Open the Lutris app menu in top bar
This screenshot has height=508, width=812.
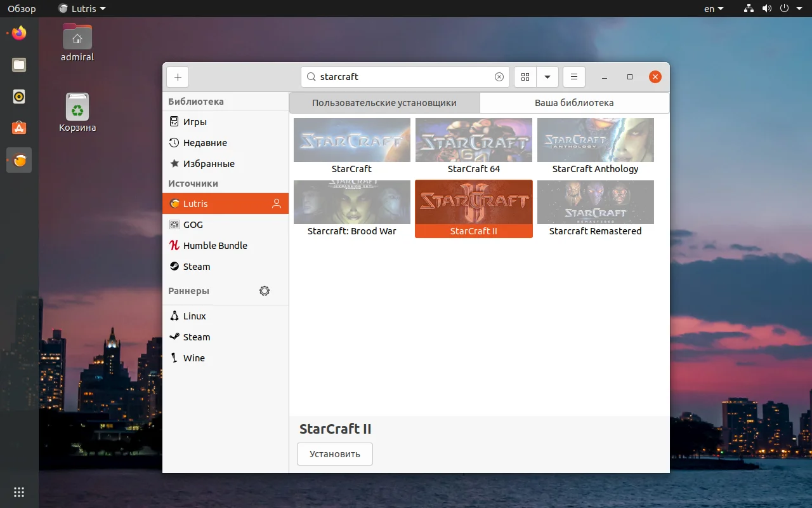[x=82, y=9]
